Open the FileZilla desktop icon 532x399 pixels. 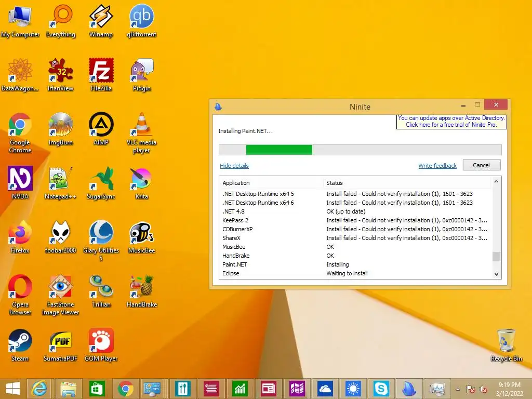pyautogui.click(x=101, y=75)
